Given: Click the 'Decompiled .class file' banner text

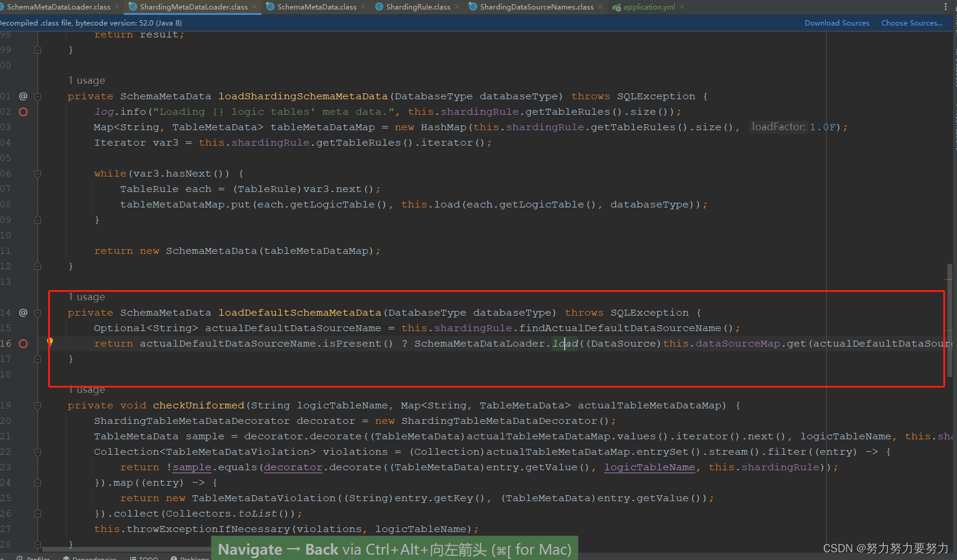Looking at the screenshot, I should 90,23.
